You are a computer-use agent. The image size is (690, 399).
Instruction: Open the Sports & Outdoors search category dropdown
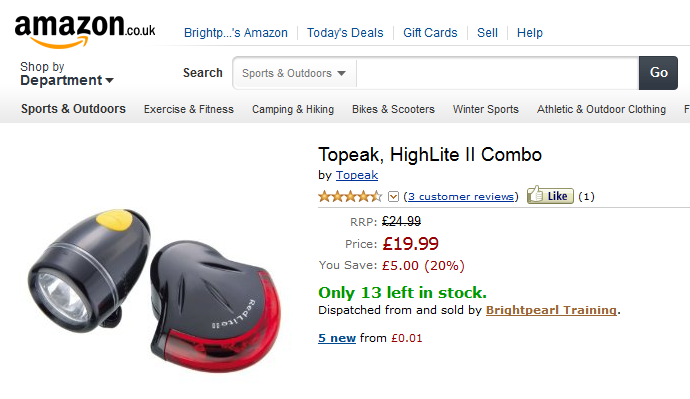pos(294,73)
